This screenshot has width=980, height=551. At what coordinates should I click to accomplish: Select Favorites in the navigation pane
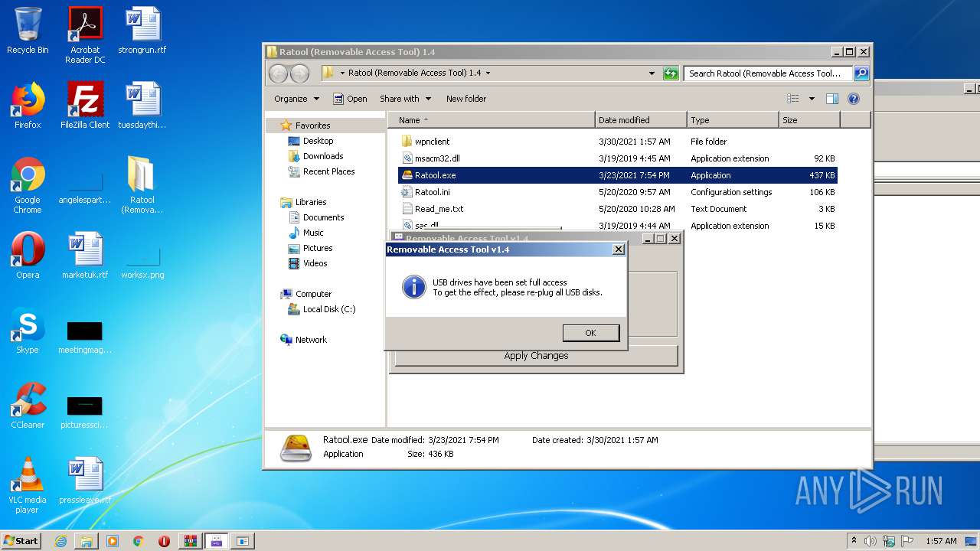[x=312, y=126]
